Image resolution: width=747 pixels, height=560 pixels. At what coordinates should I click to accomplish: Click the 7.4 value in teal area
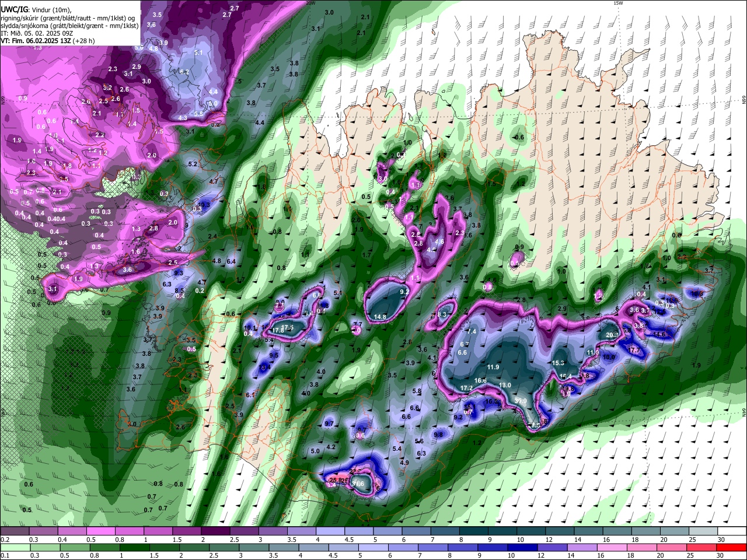tap(472, 331)
